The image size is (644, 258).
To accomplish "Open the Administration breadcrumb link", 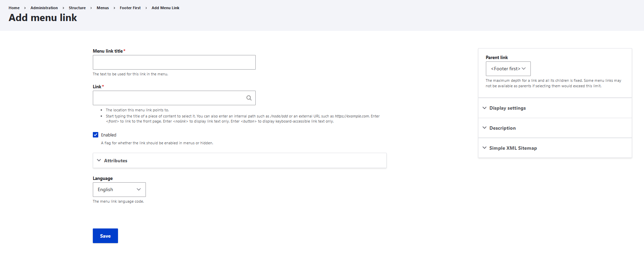I will pyautogui.click(x=44, y=8).
